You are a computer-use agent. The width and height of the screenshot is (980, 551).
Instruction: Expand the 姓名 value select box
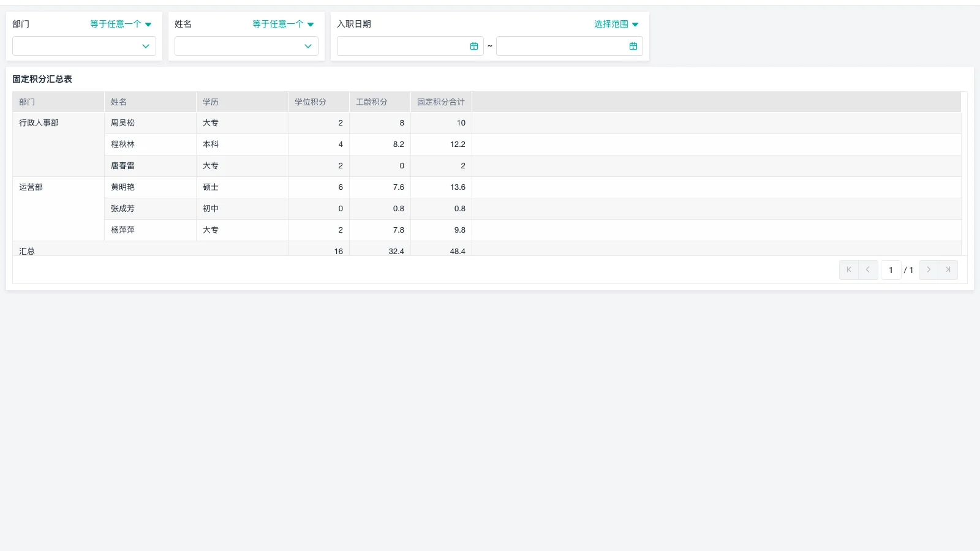246,46
